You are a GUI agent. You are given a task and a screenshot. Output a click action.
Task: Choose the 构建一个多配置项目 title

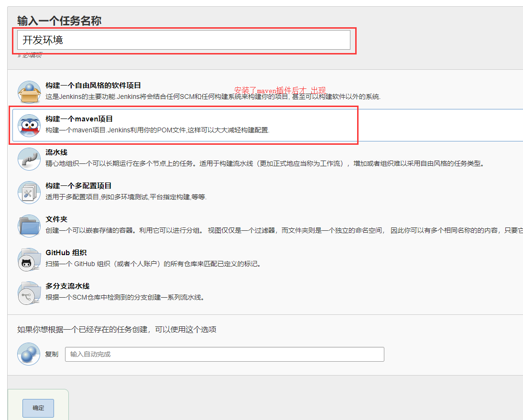[78, 186]
